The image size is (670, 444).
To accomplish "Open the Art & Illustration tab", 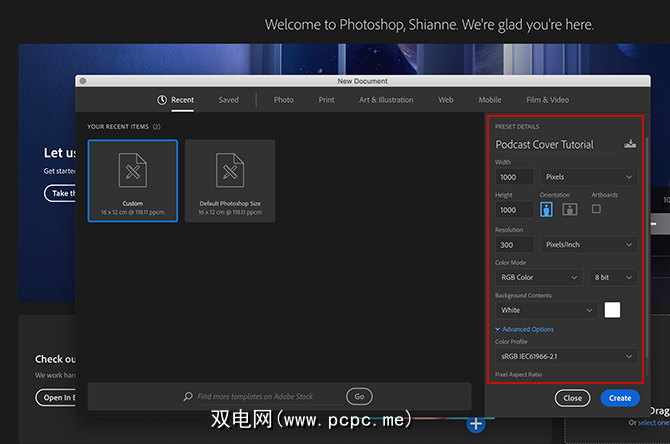I will (x=386, y=100).
